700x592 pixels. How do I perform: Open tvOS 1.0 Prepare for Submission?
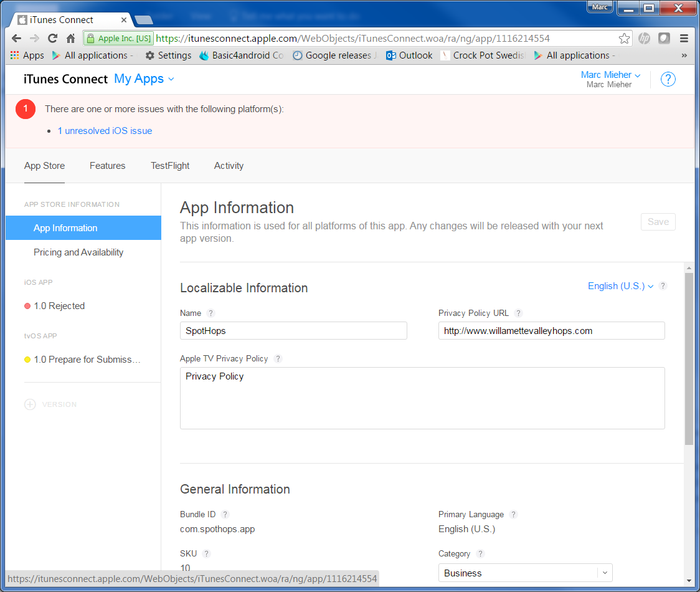(83, 360)
